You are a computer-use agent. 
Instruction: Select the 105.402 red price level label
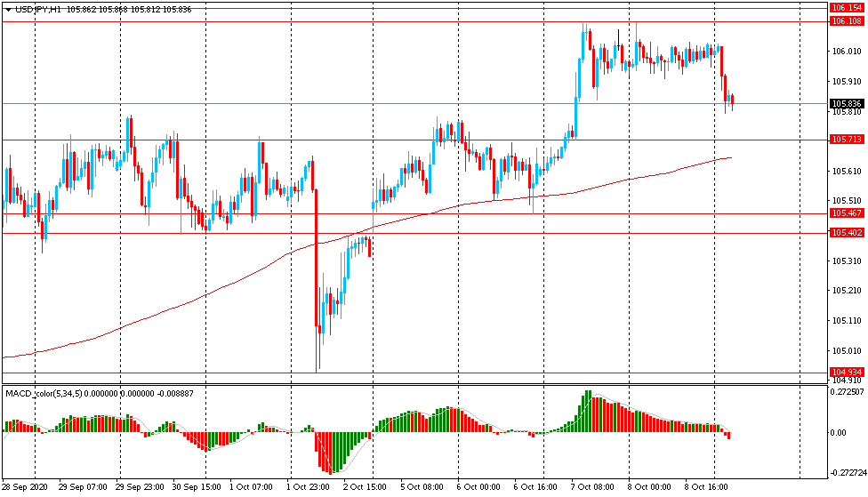847,233
